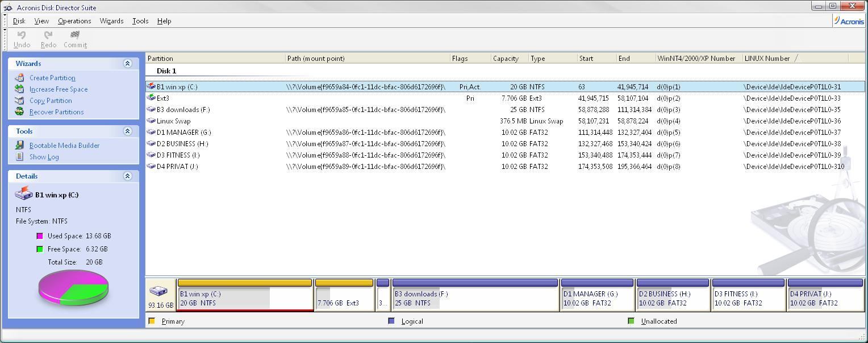Sort by the Partition column header
This screenshot has width=868, height=343.
point(215,58)
